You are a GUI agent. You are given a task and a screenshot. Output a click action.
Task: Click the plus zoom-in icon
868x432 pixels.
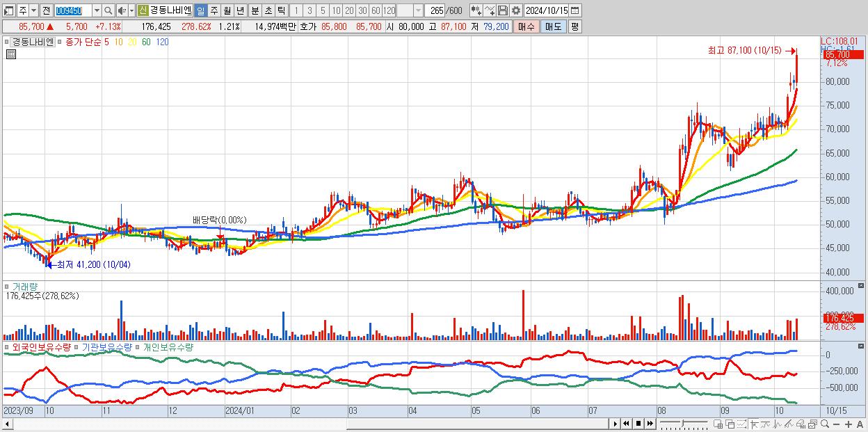pyautogui.click(x=849, y=424)
